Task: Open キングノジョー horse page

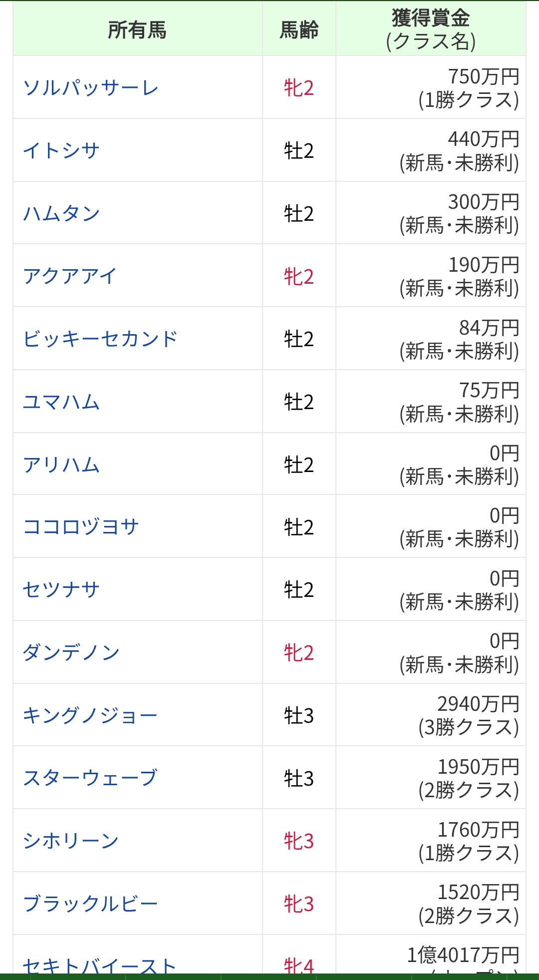Action: pyautogui.click(x=90, y=715)
